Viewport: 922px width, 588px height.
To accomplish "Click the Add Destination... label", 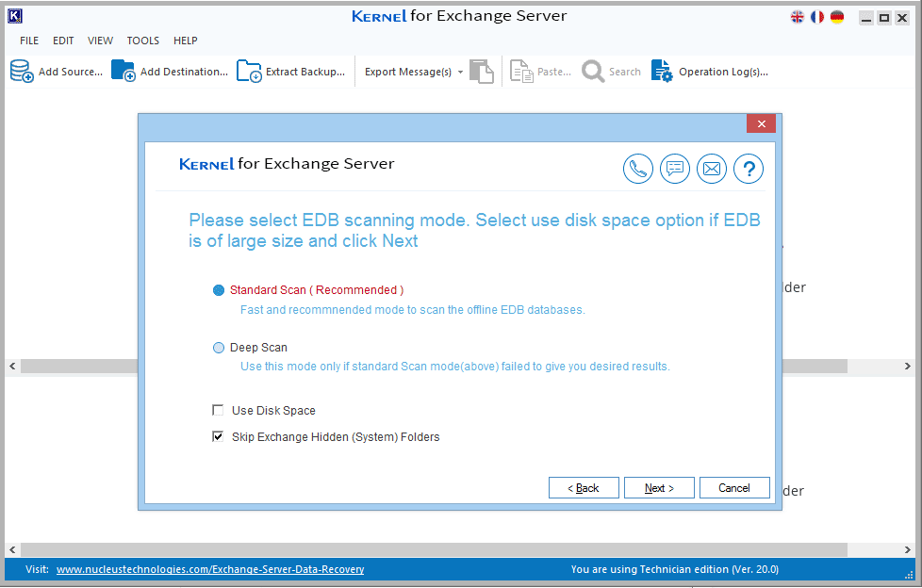I will [184, 72].
